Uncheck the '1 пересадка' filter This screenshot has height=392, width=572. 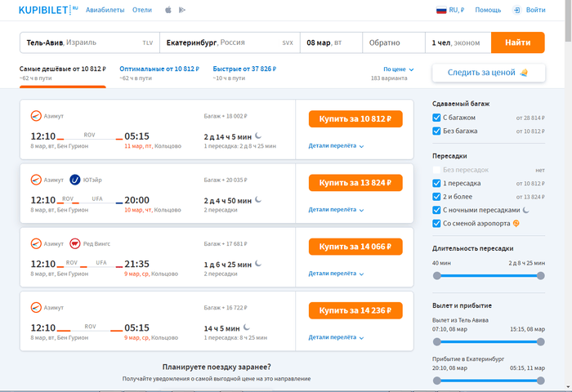click(436, 183)
